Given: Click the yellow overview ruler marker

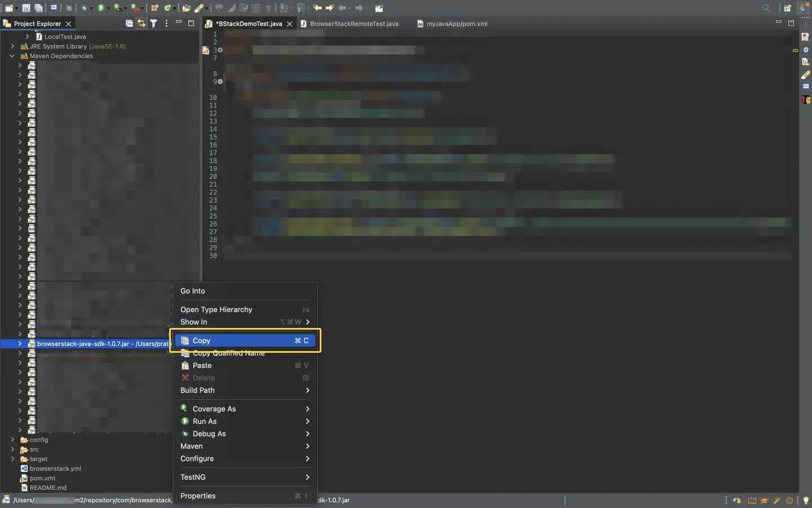Looking at the screenshot, I should [x=795, y=50].
